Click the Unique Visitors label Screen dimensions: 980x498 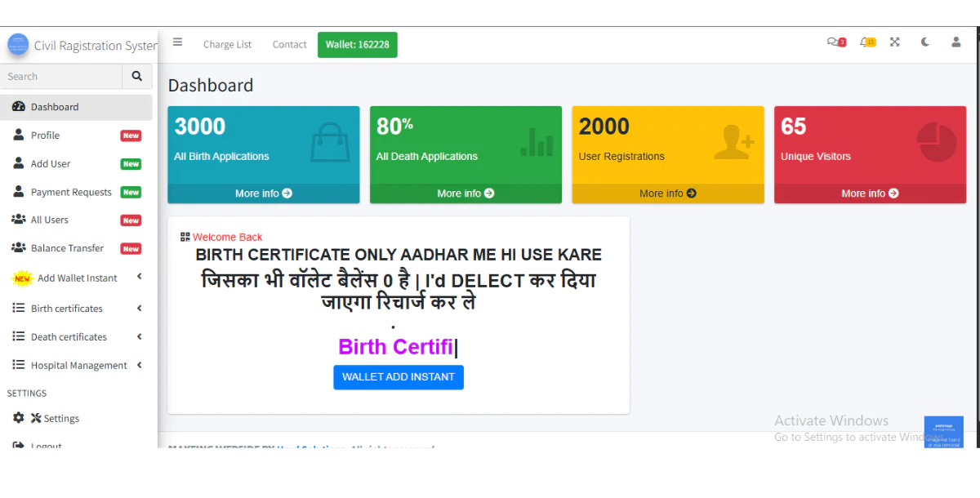tap(816, 157)
